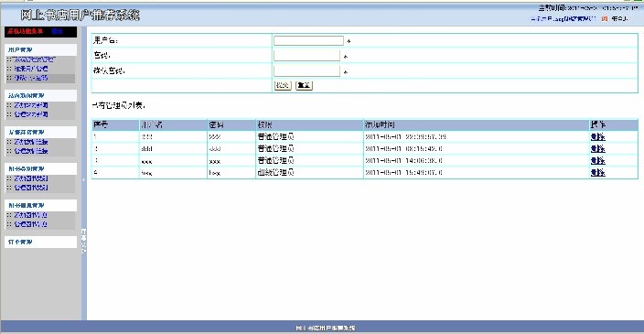This screenshot has width=644, height=334.
Task: Click the orange logout icon in the header
Action: pyautogui.click(x=605, y=18)
